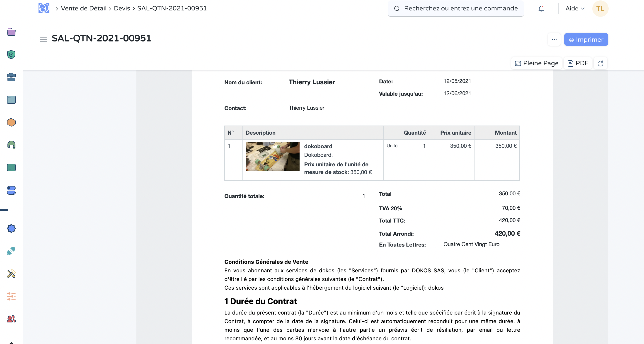
Task: Click the Imprimer button
Action: (x=586, y=39)
